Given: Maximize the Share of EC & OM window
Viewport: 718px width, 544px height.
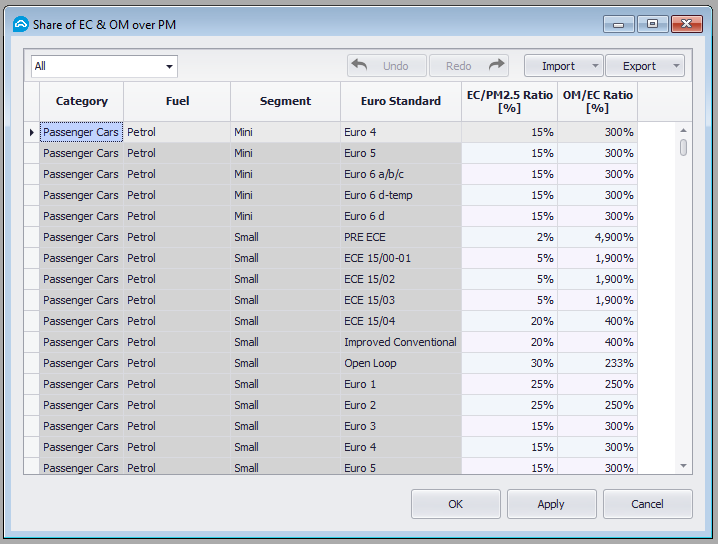Looking at the screenshot, I should point(653,24).
